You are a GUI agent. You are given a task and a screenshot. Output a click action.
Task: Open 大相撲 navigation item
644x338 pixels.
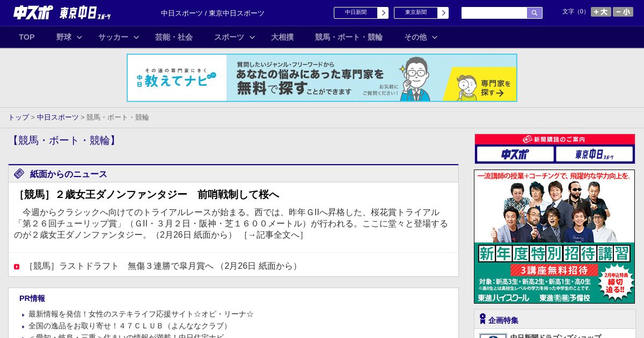pyautogui.click(x=282, y=37)
